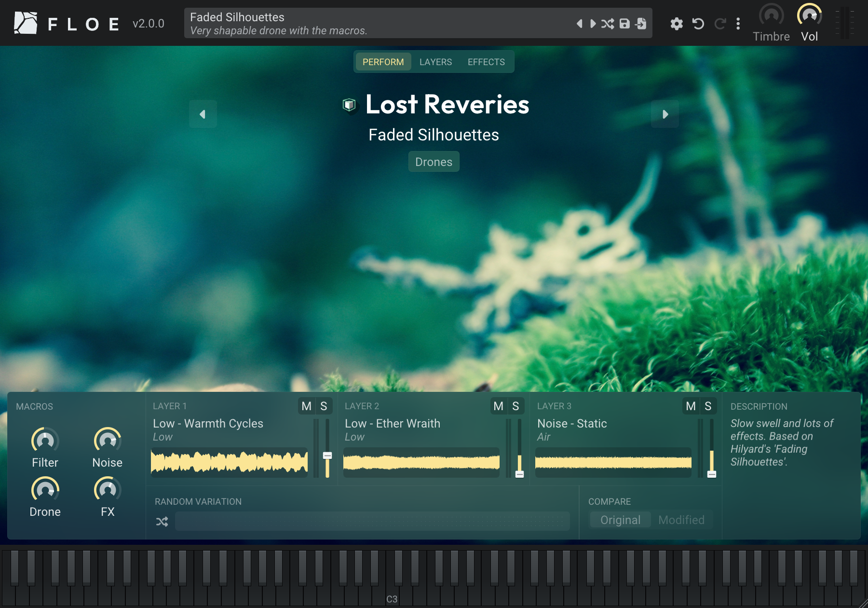Randomize variation with shuffle icon
868x608 pixels.
(162, 522)
